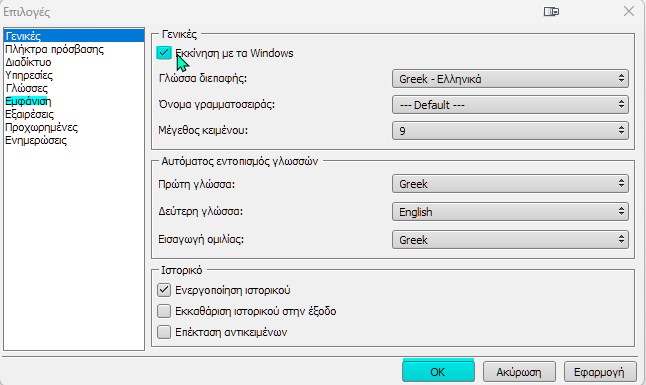Select Εμφάνιση in the options list

pos(28,101)
